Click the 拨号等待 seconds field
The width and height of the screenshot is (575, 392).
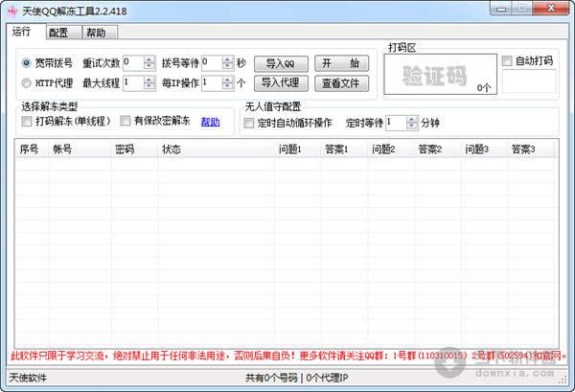click(212, 62)
